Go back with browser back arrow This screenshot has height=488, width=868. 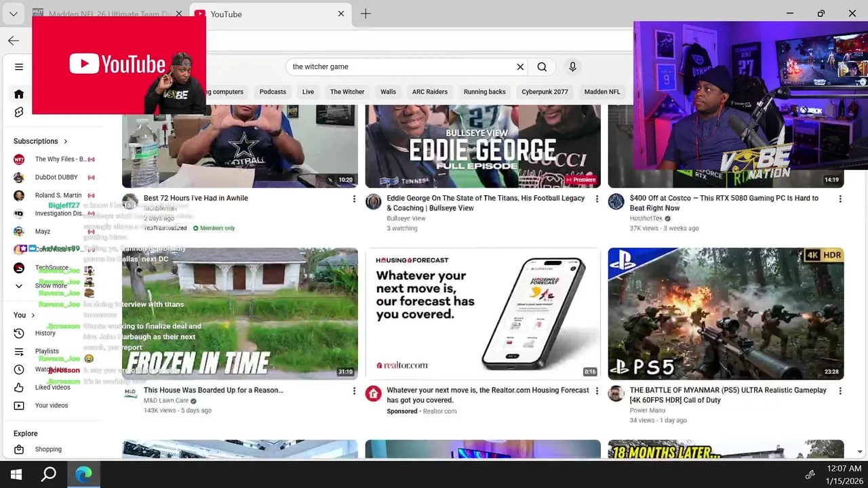(14, 41)
